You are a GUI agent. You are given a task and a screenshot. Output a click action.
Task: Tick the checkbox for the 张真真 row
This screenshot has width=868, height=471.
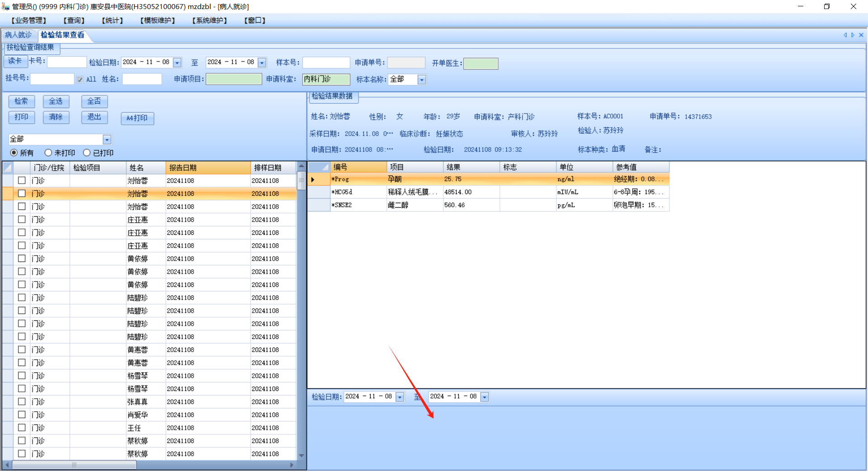[x=22, y=402]
